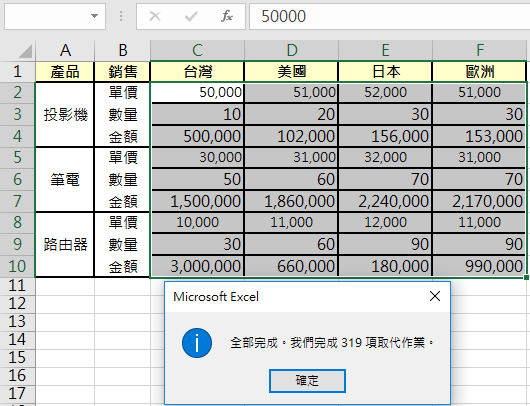Click the Name Box field
530x406 pixels.
46,16
